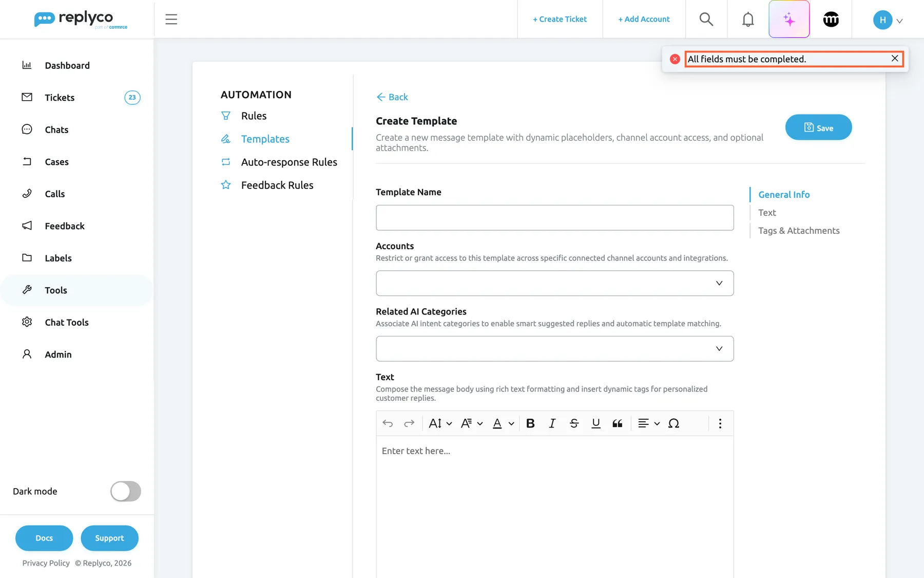
Task: Go Back to templates list
Action: 392,97
